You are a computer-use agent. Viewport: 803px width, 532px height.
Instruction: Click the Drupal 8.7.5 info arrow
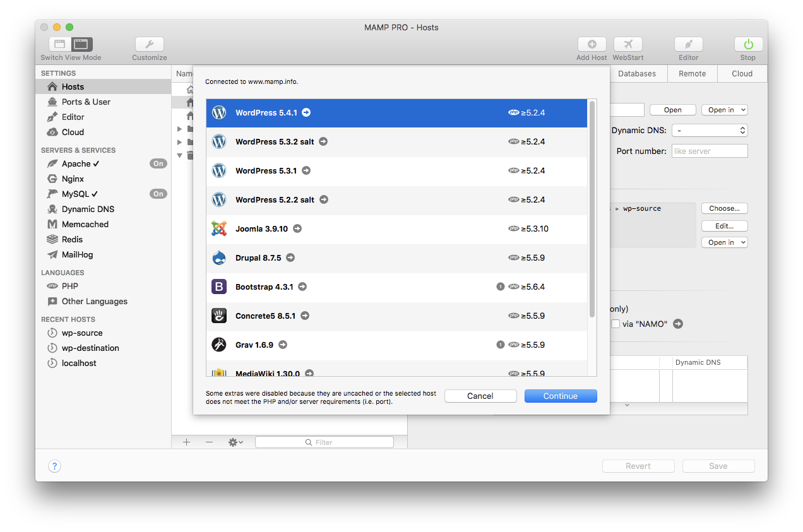(290, 258)
